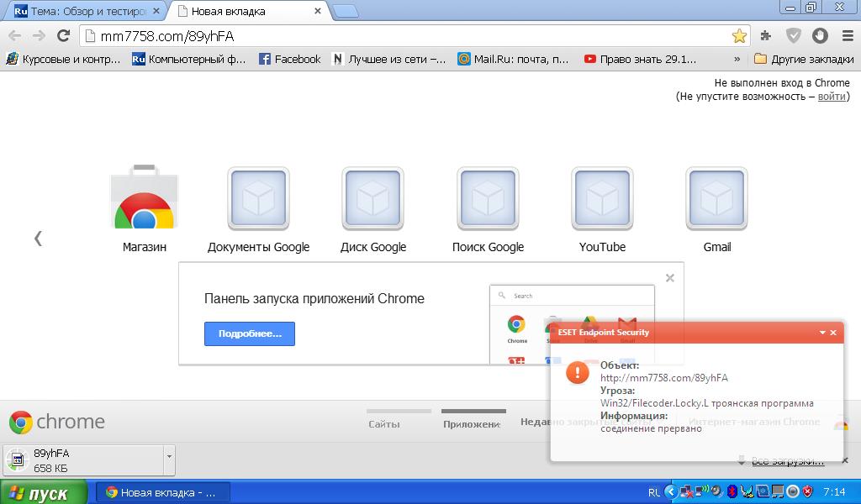Image resolution: width=861 pixels, height=504 pixels.
Task: Open the Mail.Ru: почта bookmark
Action: point(514,60)
